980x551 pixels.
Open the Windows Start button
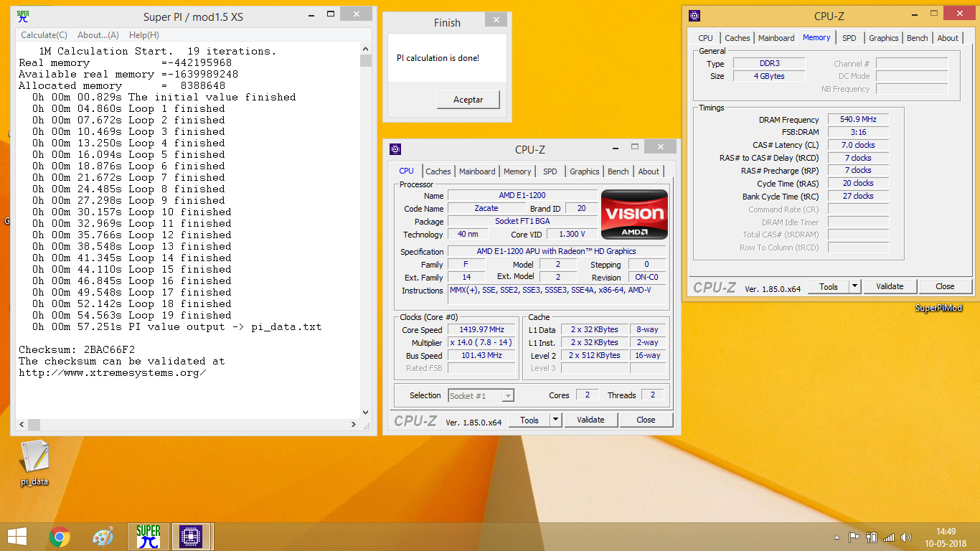coord(17,537)
